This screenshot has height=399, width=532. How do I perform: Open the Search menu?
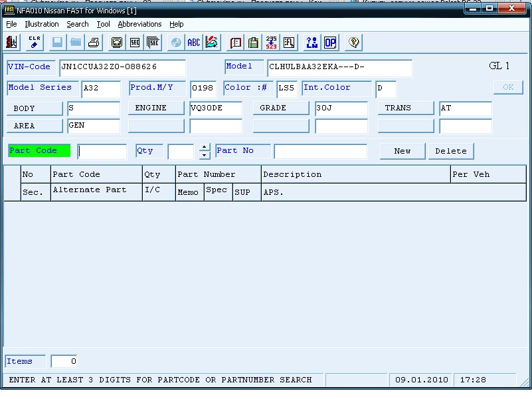78,24
